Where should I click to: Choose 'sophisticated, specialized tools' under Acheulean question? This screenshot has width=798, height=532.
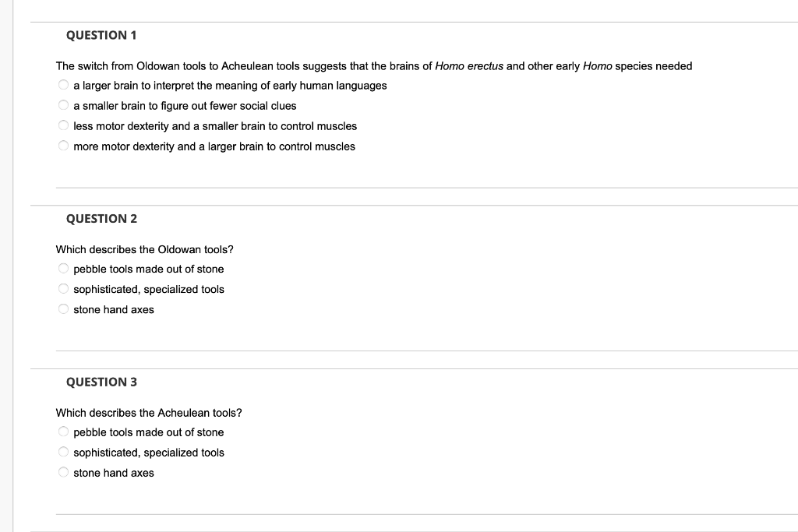click(63, 452)
